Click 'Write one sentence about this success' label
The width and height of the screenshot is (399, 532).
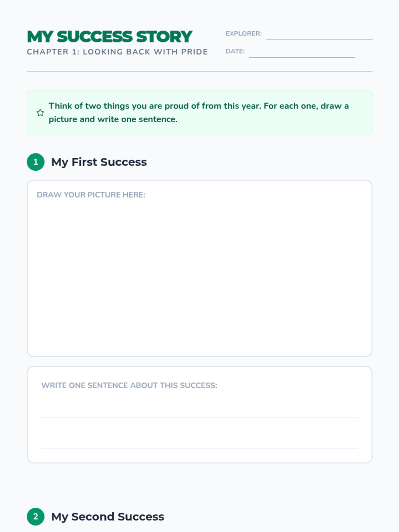129,385
